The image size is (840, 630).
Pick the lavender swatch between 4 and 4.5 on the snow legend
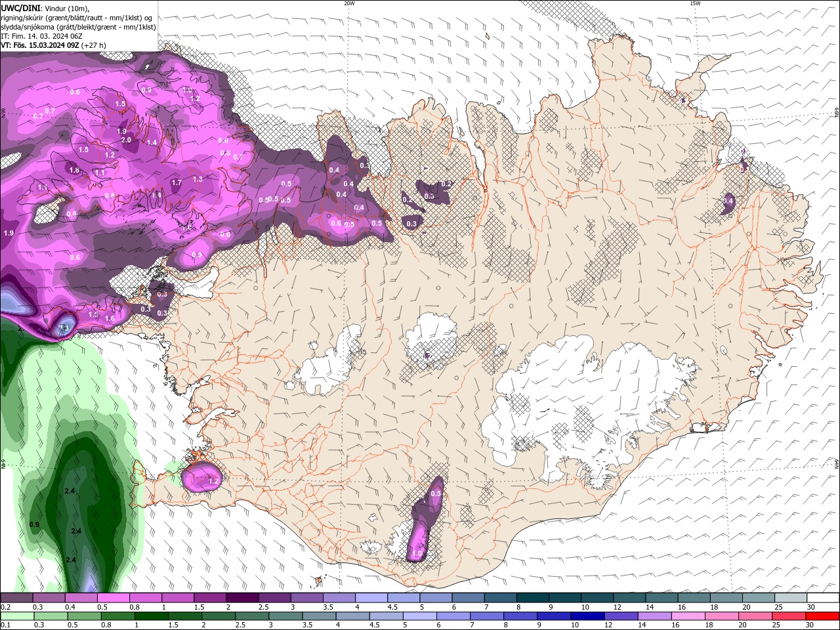pyautogui.click(x=371, y=598)
